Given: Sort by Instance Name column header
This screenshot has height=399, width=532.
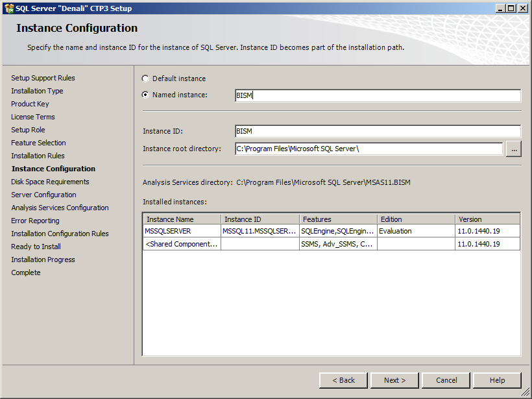Looking at the screenshot, I should 182,219.
